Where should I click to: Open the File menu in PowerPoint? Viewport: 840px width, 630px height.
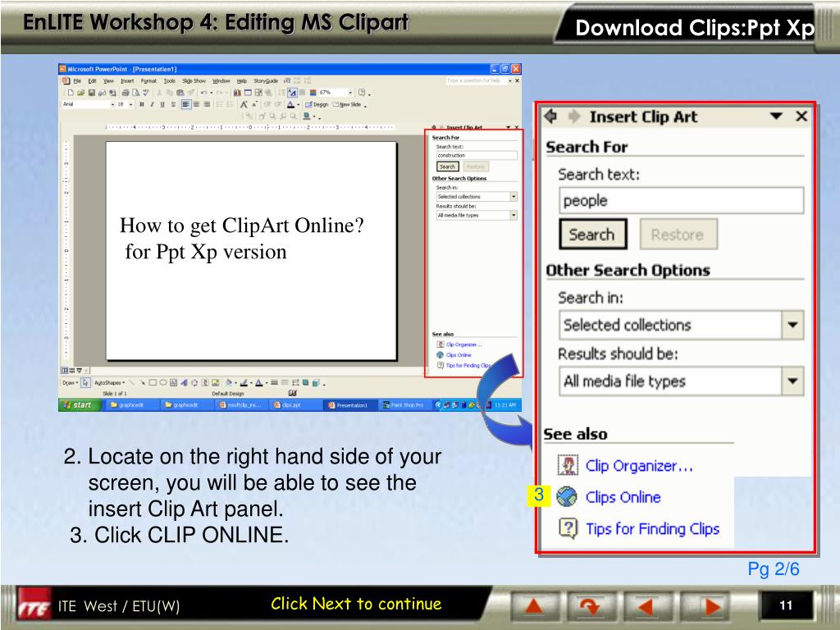[77, 81]
